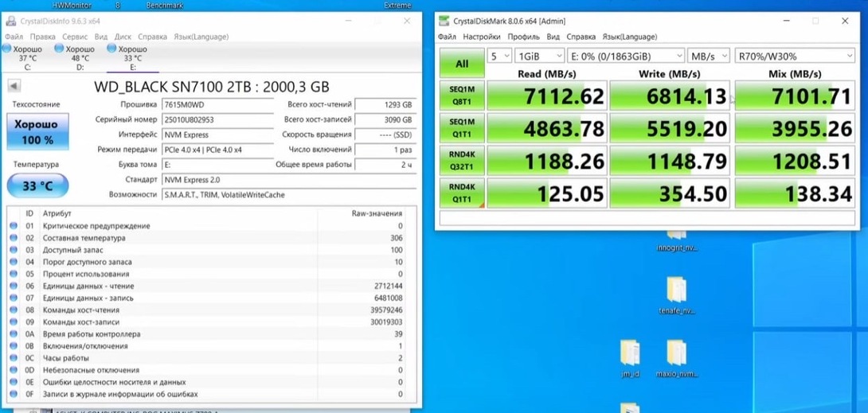Open Файл menu in CrystalDiskInfo
Screen dimensions: 868x413
coord(14,37)
